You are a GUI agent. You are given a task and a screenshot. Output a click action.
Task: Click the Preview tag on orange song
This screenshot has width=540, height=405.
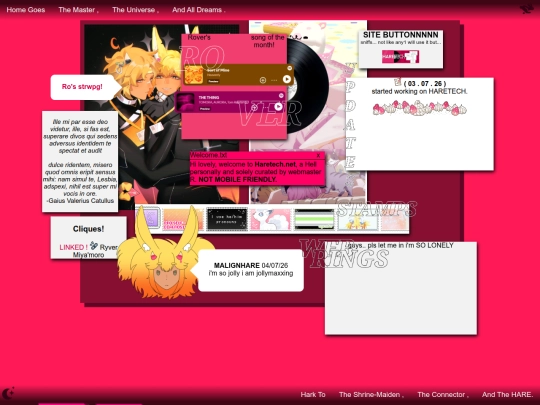213,81
